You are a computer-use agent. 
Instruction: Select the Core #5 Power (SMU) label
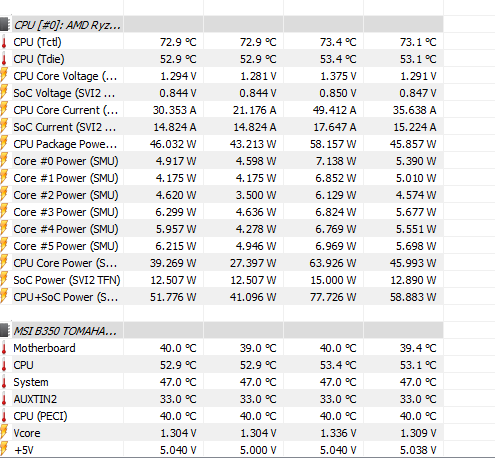click(66, 246)
